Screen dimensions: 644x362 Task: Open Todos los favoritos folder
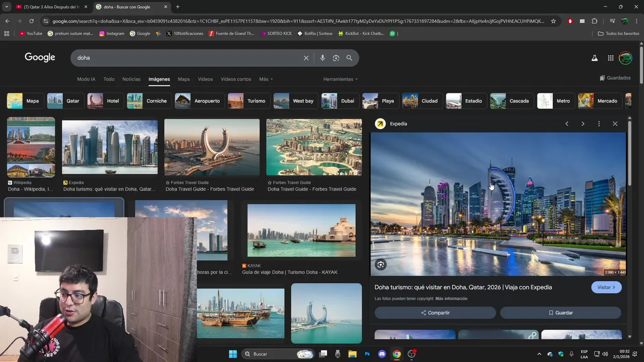[618, 34]
